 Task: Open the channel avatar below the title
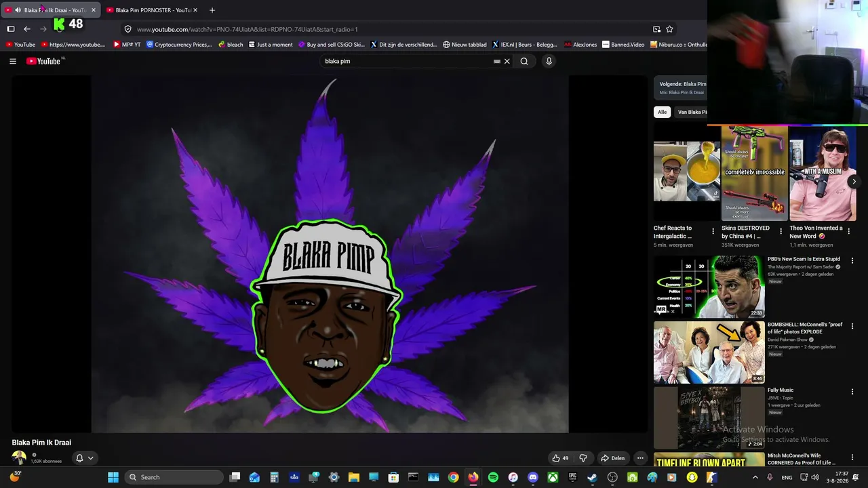[19, 458]
